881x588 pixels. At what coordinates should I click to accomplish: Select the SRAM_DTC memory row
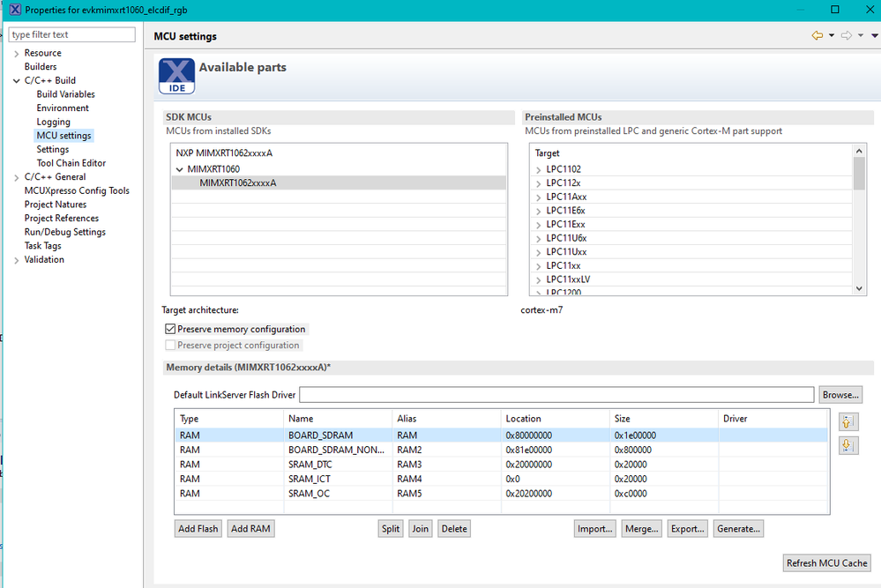tap(501, 465)
